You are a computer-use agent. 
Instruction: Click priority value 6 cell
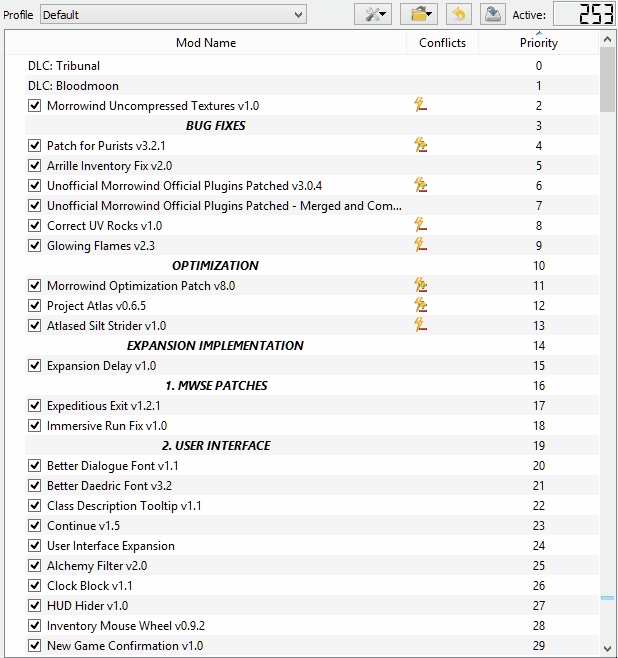pos(539,185)
